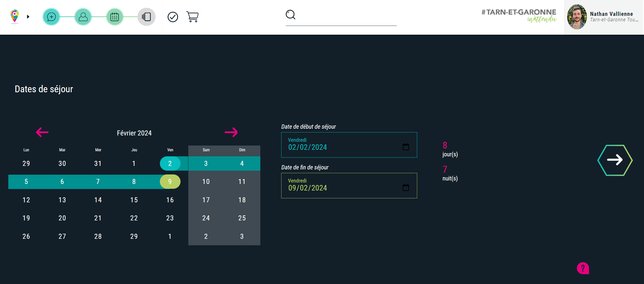Go to previous month with pink arrow
This screenshot has width=644, height=284.
(x=42, y=132)
